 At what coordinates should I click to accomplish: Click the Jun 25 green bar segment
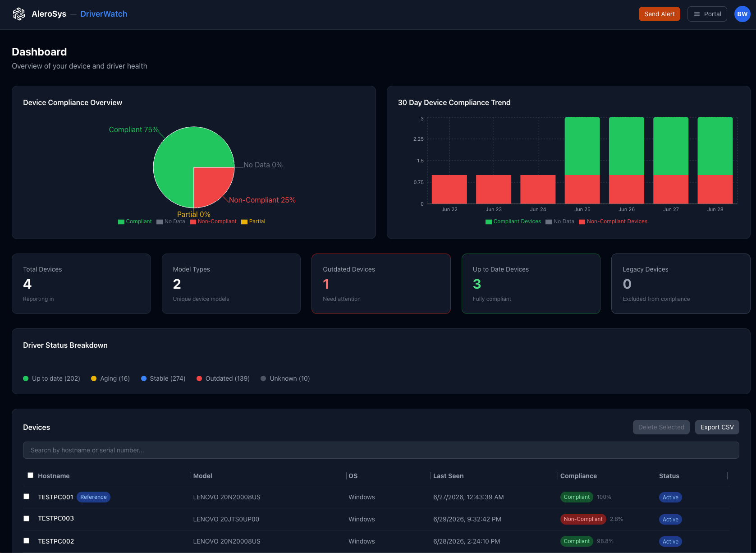pyautogui.click(x=582, y=146)
